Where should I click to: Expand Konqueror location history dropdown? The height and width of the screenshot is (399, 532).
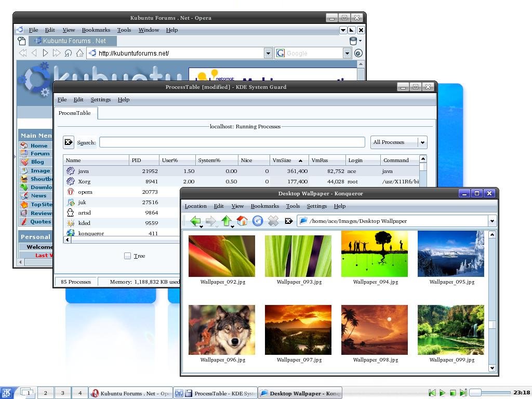492,221
